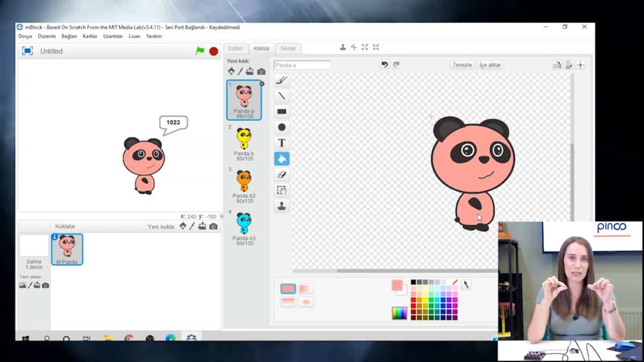
Task: Open the Dosya menu
Action: coord(25,36)
